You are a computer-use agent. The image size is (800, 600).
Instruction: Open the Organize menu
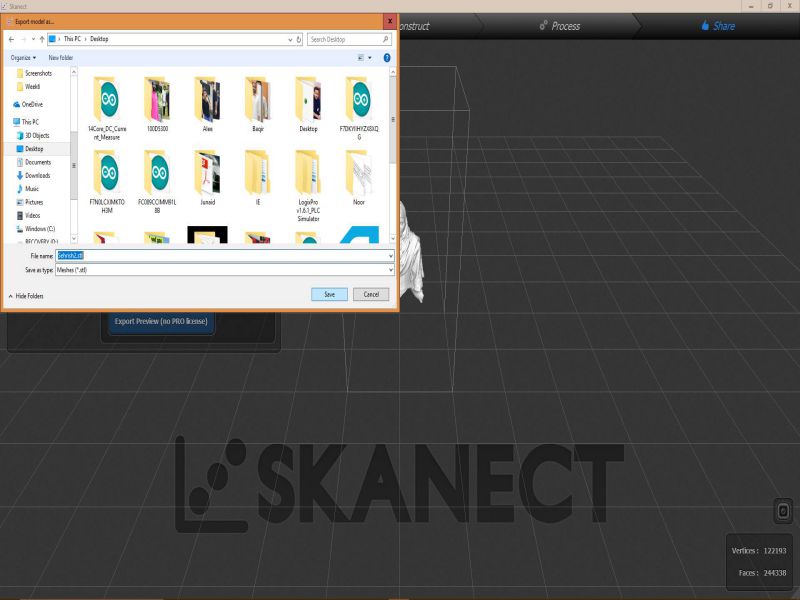pyautogui.click(x=23, y=58)
